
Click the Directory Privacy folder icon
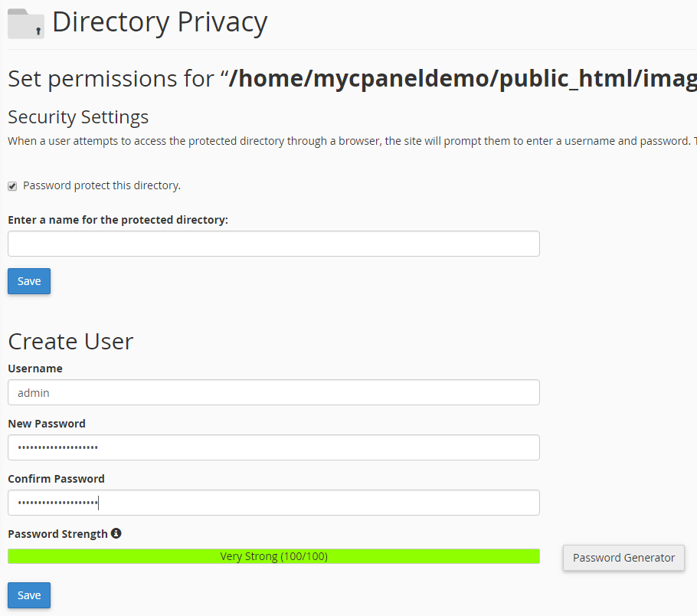26,23
